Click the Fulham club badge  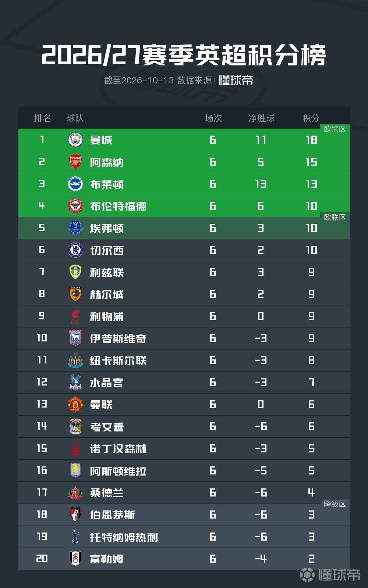pos(75,559)
